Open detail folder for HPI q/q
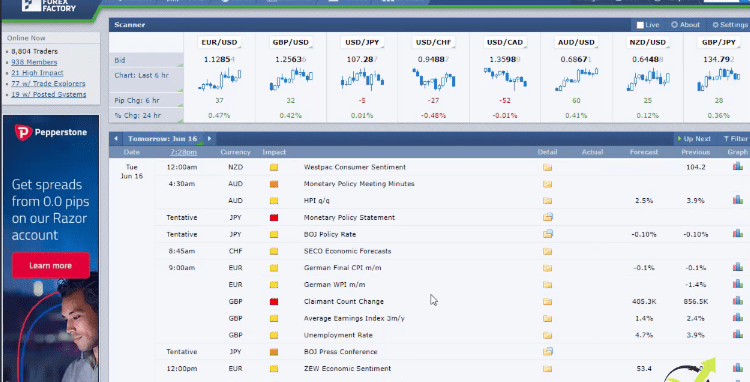The width and height of the screenshot is (750, 382). tap(547, 201)
